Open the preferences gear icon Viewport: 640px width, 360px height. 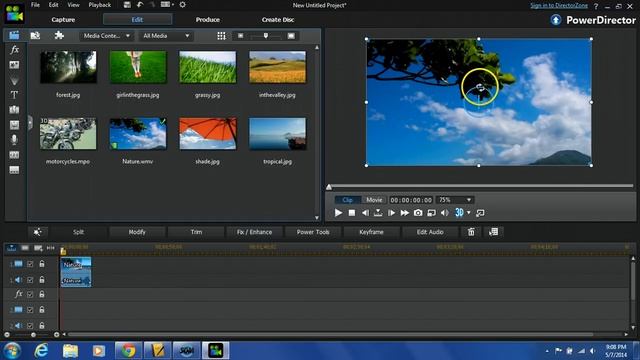pos(182,5)
